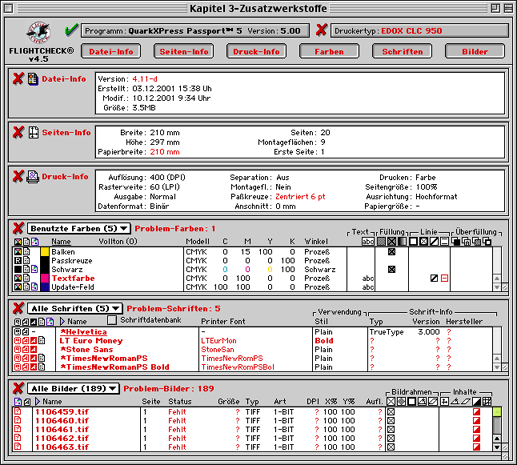
Task: Click the first icon under Inhalte header
Action: 444,401
